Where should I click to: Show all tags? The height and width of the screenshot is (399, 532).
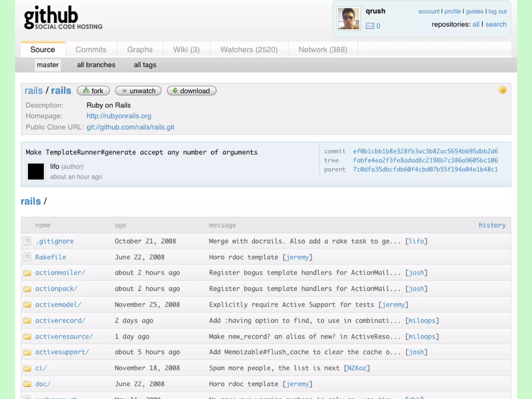pos(145,65)
